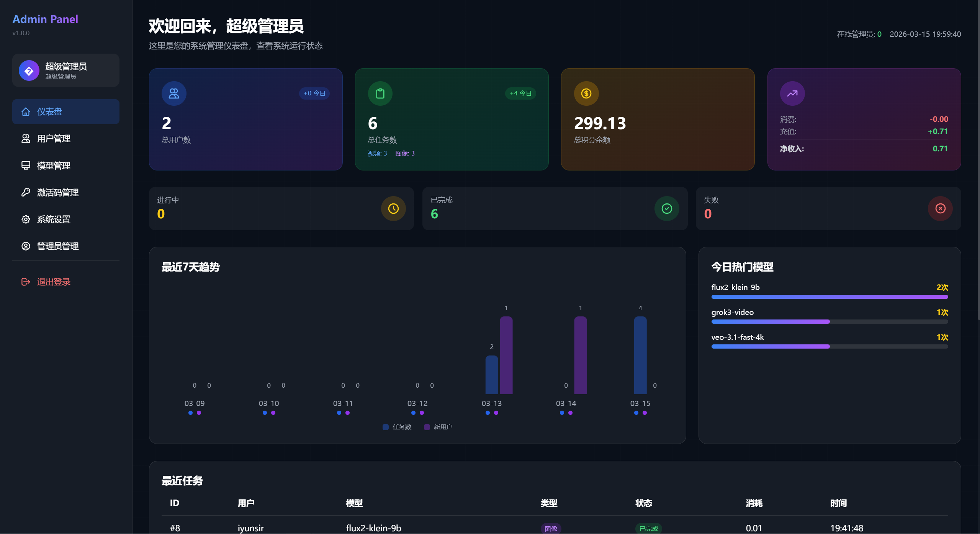
Task: Click the 图像 type tag of task #8
Action: (x=551, y=529)
